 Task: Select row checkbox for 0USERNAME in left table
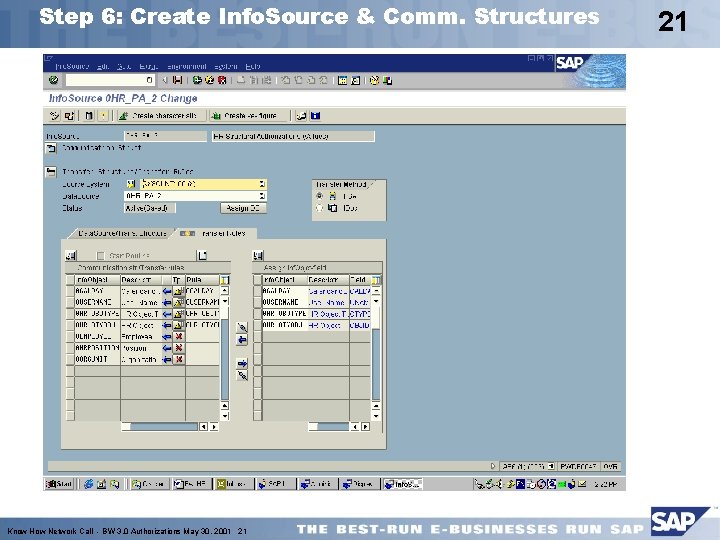tap(70, 303)
